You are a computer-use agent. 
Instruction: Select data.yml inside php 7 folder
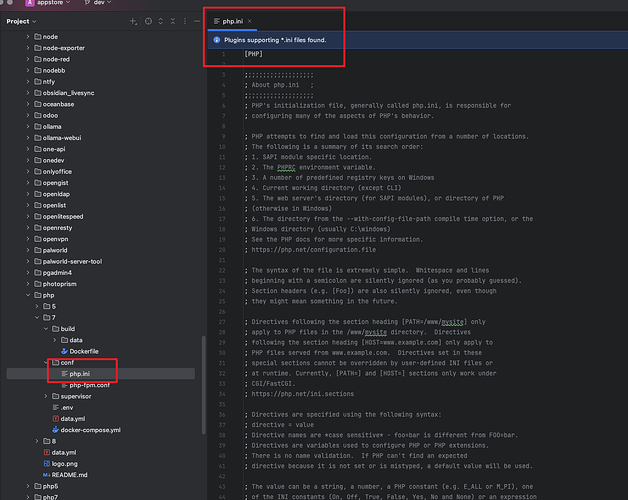(68, 419)
